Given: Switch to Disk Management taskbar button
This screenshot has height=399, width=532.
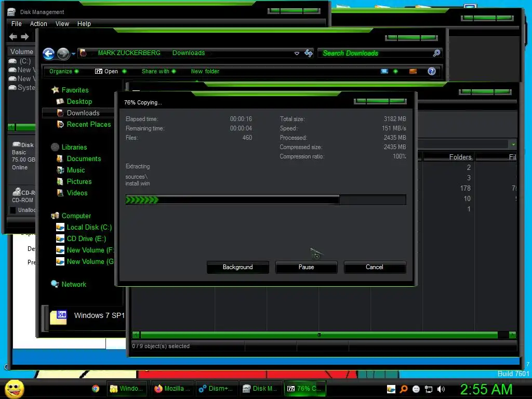Looking at the screenshot, I should (x=261, y=389).
